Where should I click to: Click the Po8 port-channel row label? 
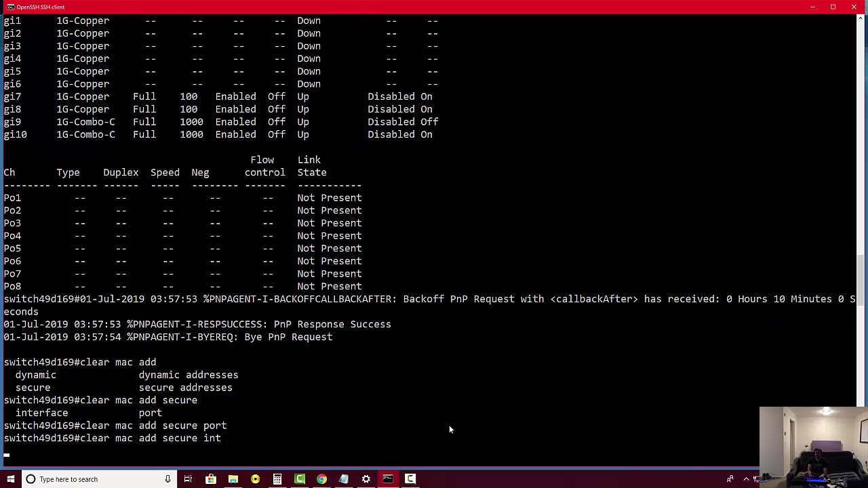pos(12,287)
